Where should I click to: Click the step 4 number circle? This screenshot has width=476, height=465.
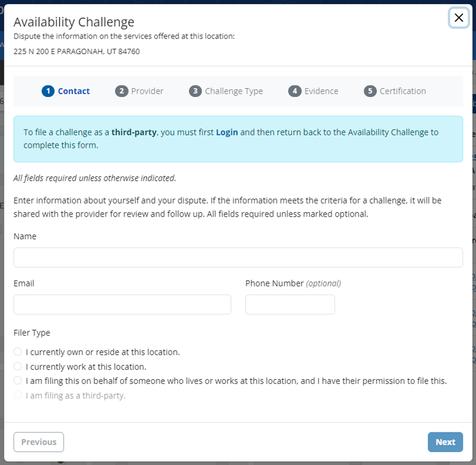pyautogui.click(x=294, y=91)
